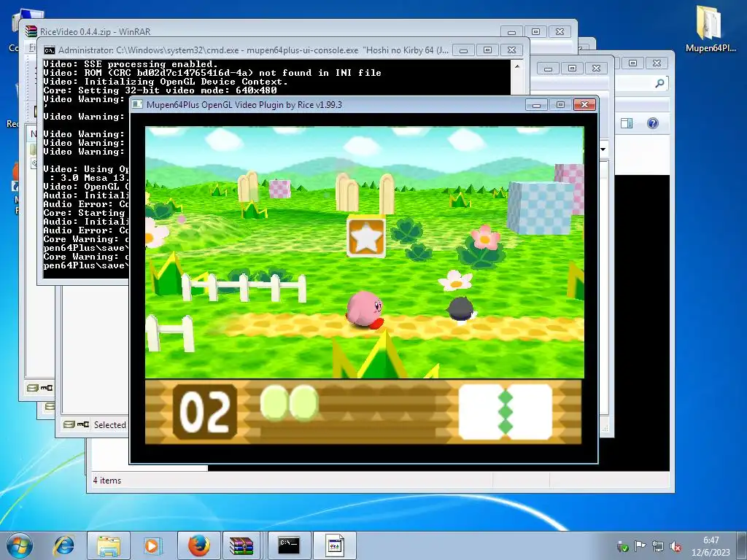Click the '4 items' status bar text
747x560 pixels.
point(107,481)
